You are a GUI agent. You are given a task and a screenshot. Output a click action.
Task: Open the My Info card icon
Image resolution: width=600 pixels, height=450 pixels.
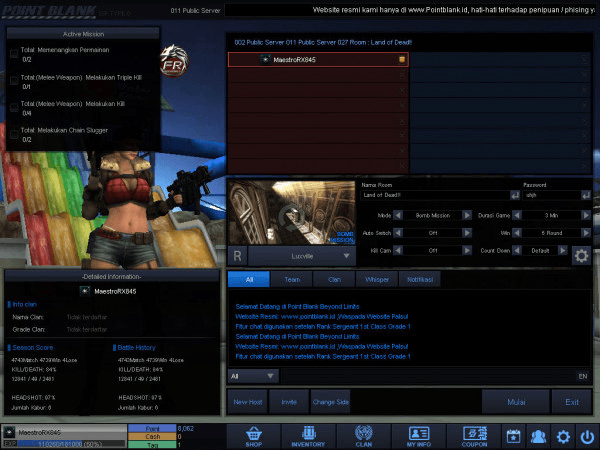419,436
